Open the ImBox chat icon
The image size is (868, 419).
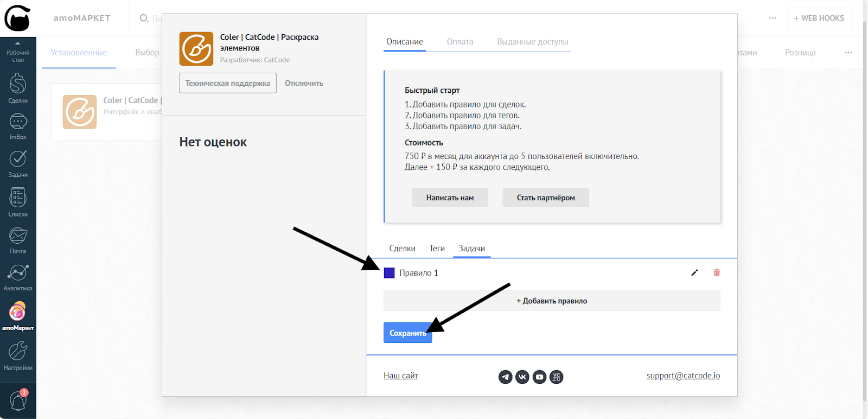tap(18, 125)
